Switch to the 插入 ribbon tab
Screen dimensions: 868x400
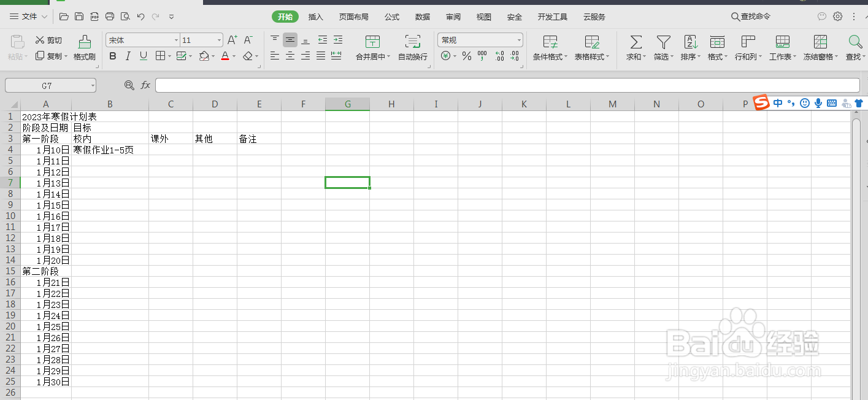(315, 17)
